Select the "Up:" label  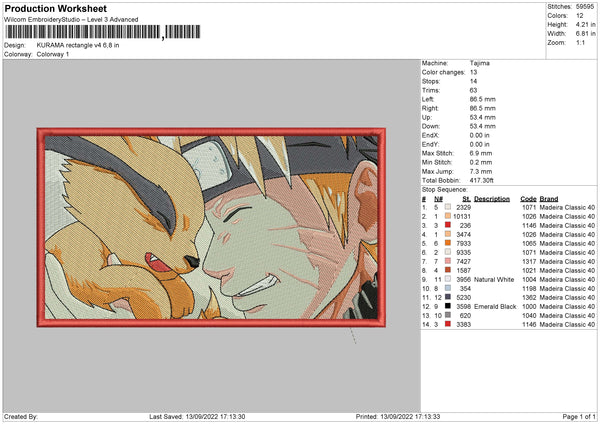pos(427,117)
